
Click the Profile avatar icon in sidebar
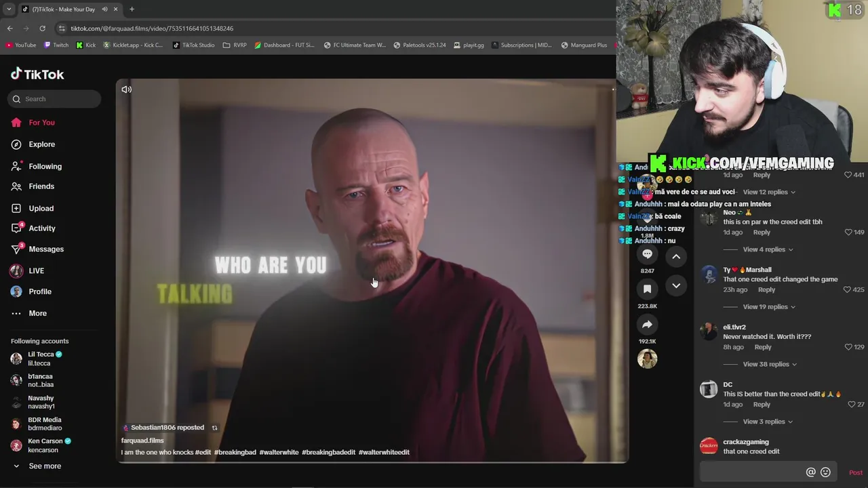point(16,291)
